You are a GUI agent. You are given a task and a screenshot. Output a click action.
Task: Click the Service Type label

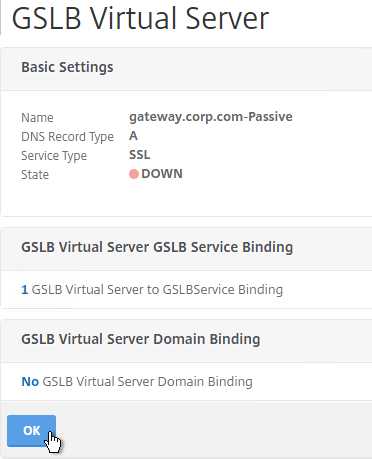(54, 156)
